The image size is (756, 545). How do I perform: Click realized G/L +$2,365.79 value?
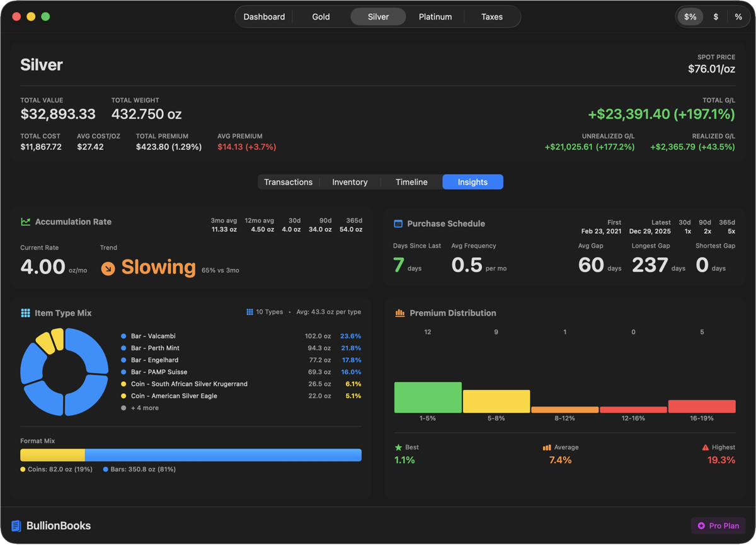point(692,147)
